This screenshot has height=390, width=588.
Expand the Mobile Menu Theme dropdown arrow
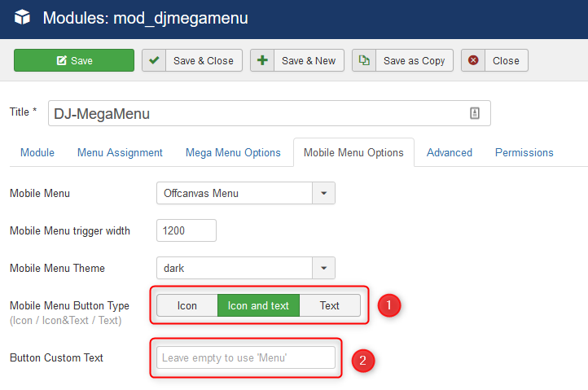(x=323, y=268)
